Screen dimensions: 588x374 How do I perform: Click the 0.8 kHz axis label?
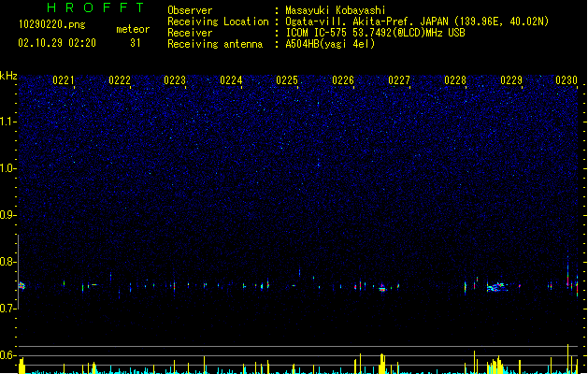pyautogui.click(x=7, y=262)
